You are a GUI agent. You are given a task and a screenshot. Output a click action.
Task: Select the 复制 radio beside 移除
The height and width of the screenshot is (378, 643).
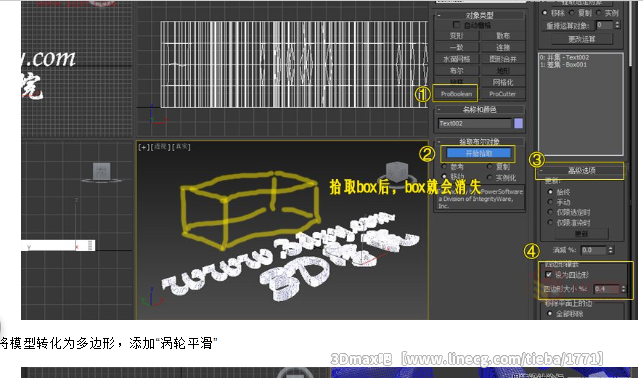(x=572, y=13)
